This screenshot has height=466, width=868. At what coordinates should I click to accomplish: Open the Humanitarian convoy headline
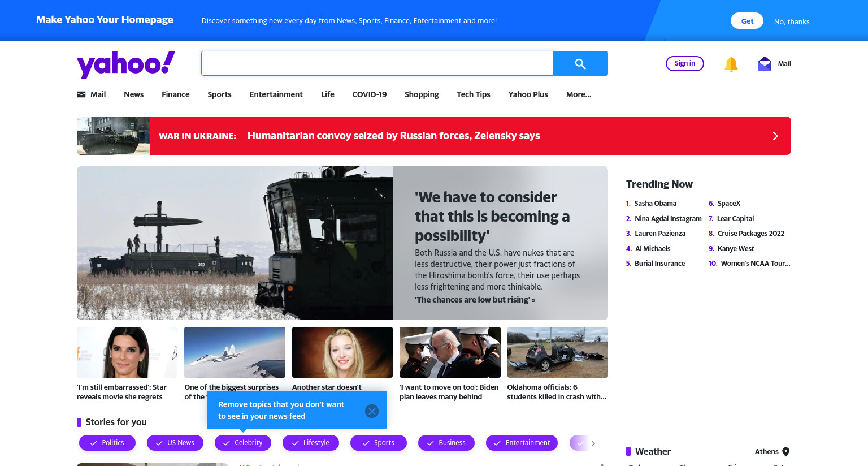tap(394, 136)
